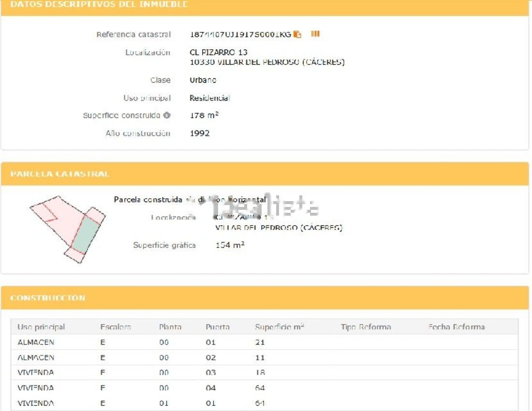Click the Tipo Reforma column header
Image resolution: width=532 pixels, height=411 pixels.
[366, 327]
